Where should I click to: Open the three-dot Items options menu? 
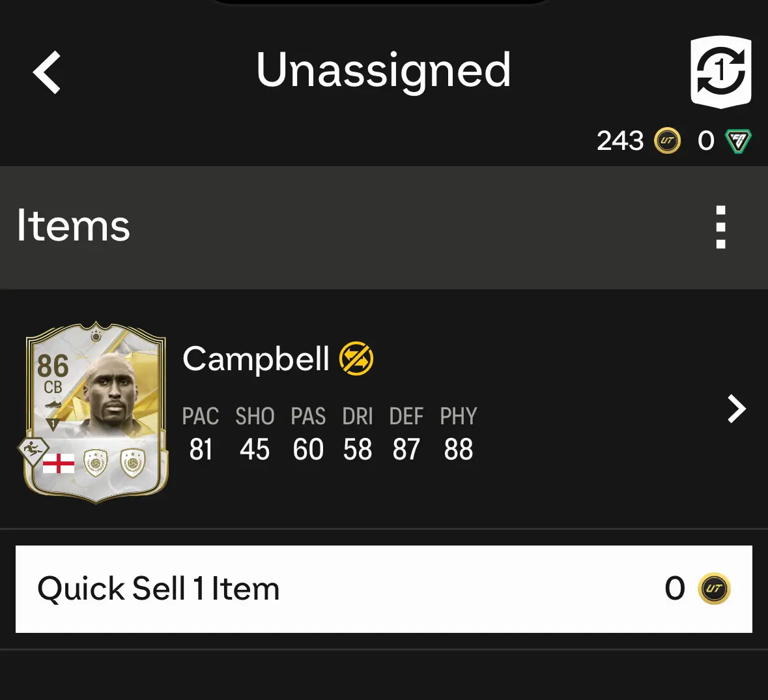pos(720,227)
